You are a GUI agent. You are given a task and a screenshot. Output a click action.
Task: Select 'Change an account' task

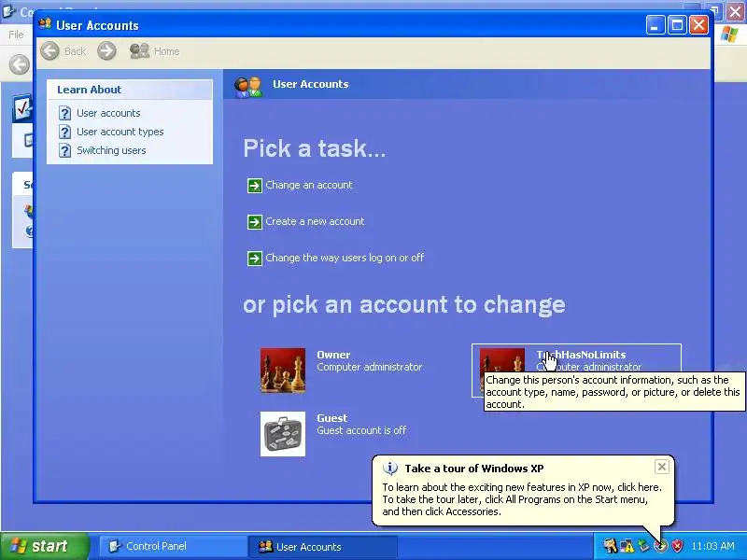(309, 185)
